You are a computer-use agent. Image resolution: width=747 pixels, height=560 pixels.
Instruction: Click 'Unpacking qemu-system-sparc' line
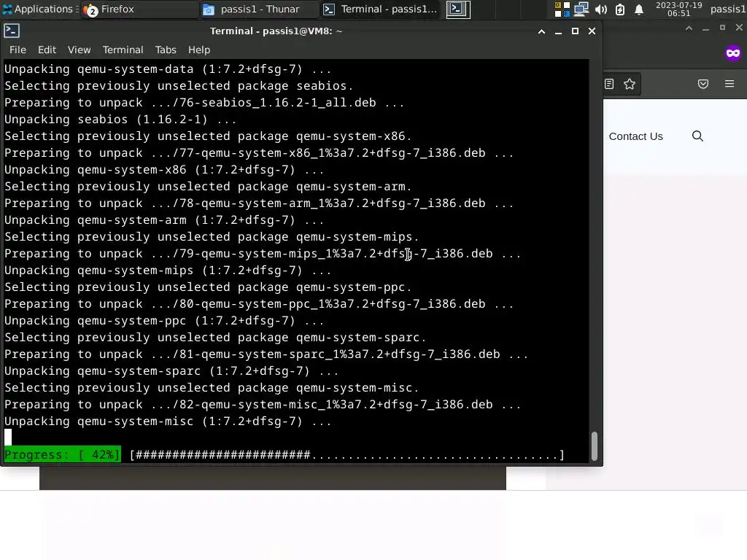(171, 371)
